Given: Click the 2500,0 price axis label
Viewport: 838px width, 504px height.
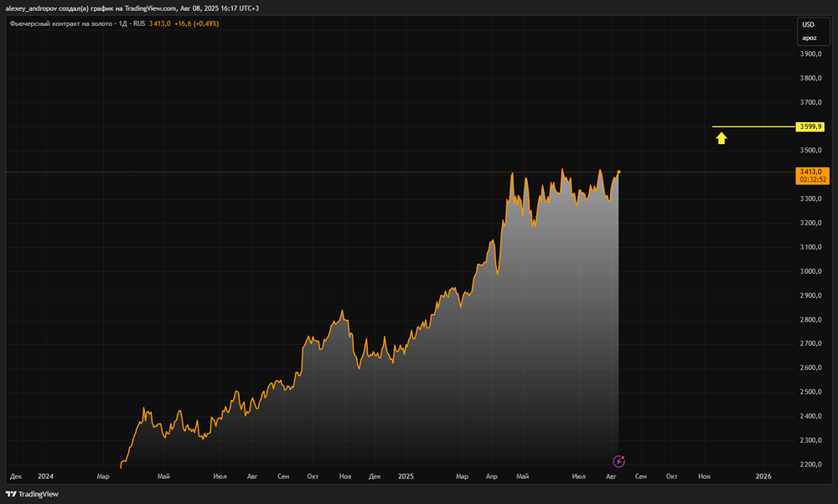Looking at the screenshot, I should 810,392.
